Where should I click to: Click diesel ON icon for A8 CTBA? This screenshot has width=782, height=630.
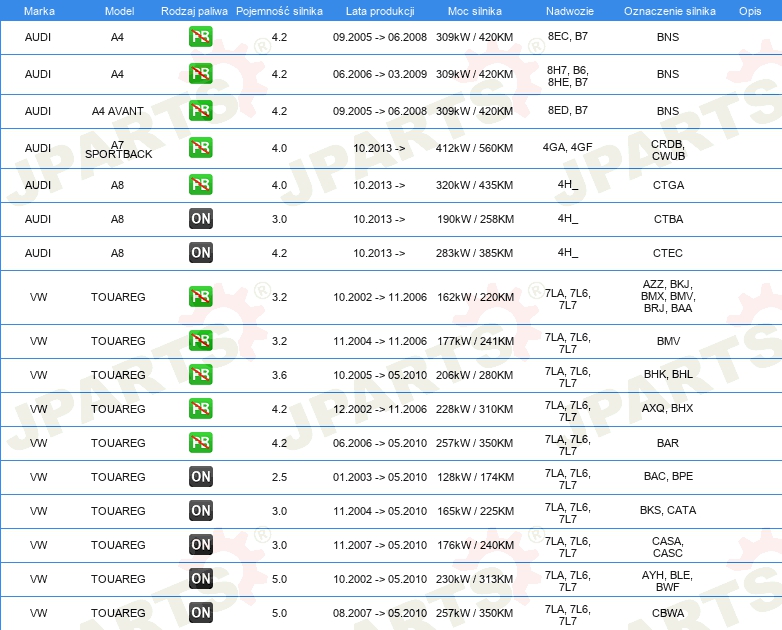point(200,218)
